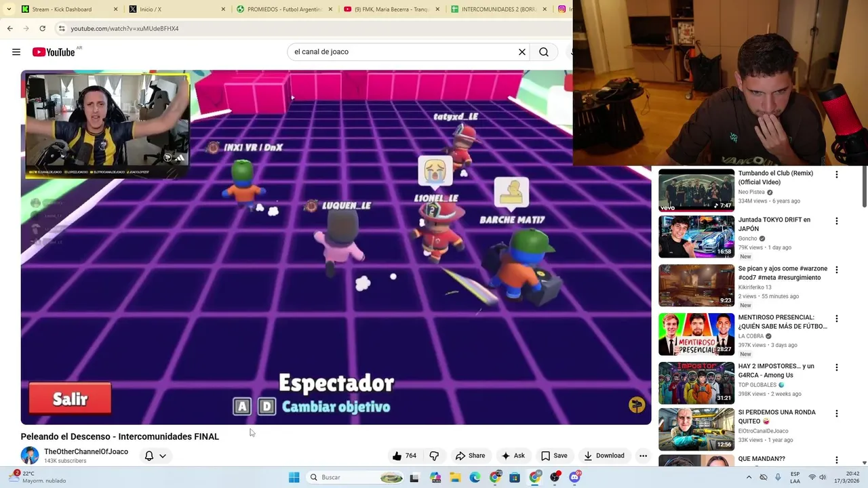The height and width of the screenshot is (488, 868).
Task: Reload the page with the refresh icon
Action: point(42,28)
